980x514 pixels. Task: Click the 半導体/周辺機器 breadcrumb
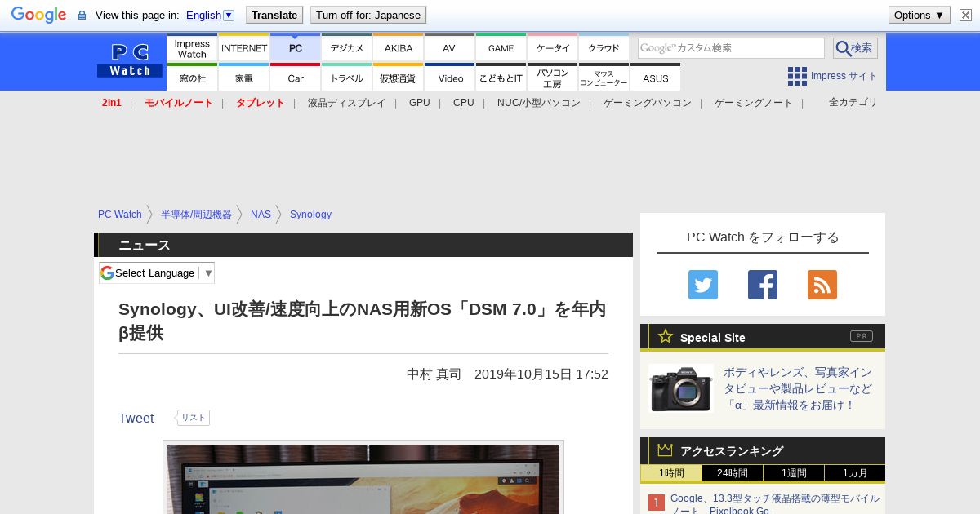pyautogui.click(x=196, y=215)
